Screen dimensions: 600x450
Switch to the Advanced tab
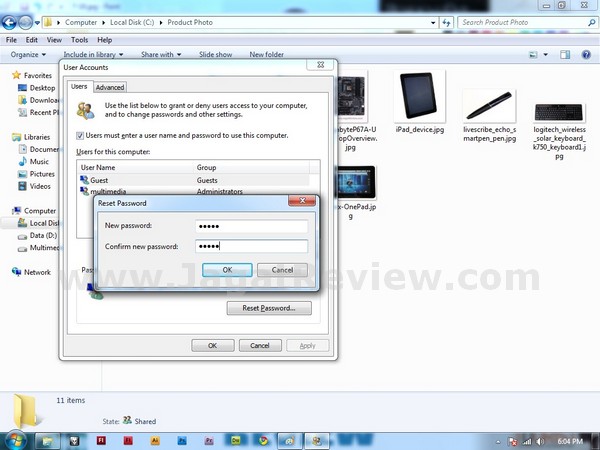110,88
